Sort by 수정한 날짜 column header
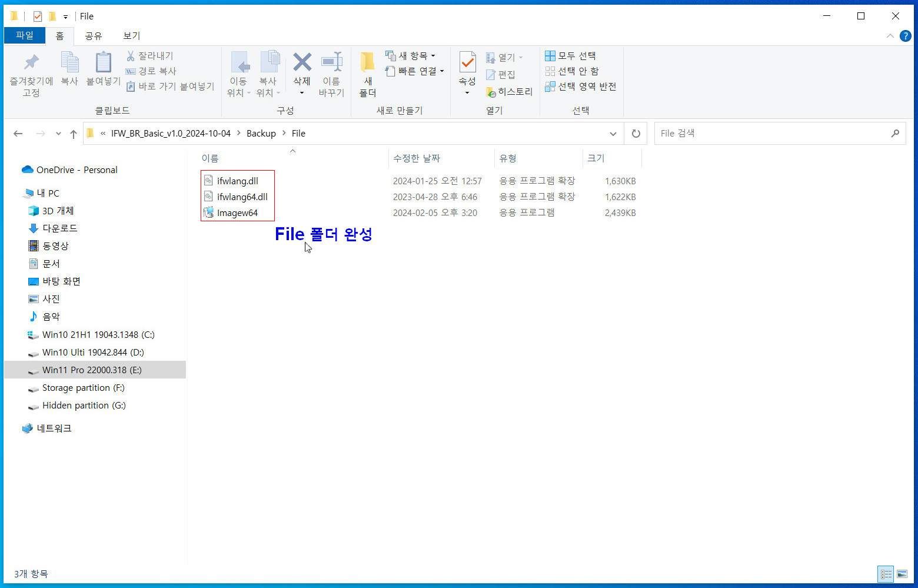Viewport: 918px width, 588px height. [441, 158]
